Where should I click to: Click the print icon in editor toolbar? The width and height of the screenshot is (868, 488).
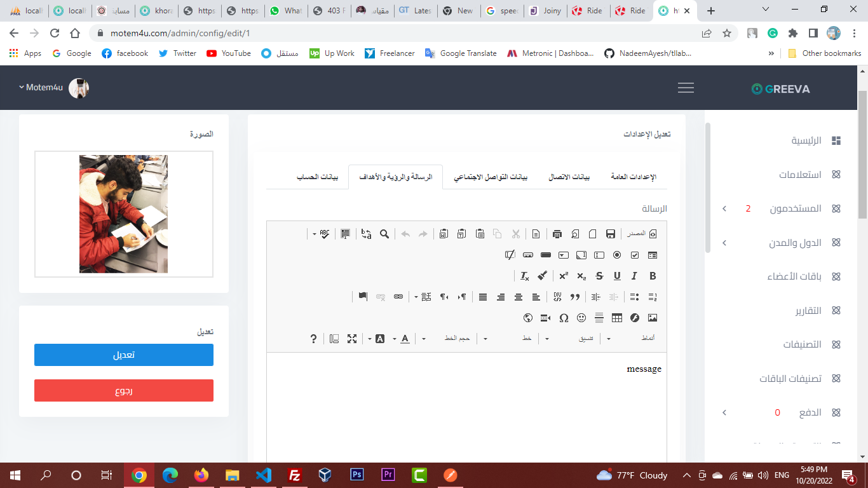click(x=557, y=234)
